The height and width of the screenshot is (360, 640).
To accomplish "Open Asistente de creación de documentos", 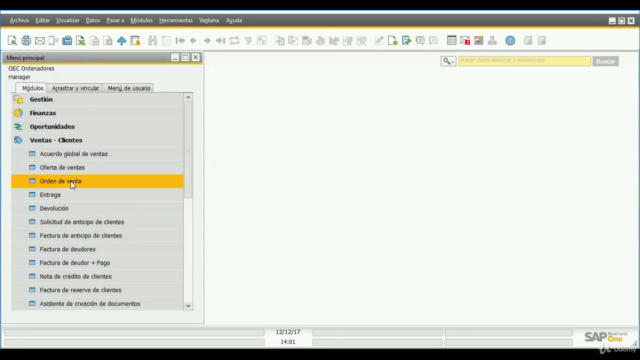I will click(x=97, y=304).
